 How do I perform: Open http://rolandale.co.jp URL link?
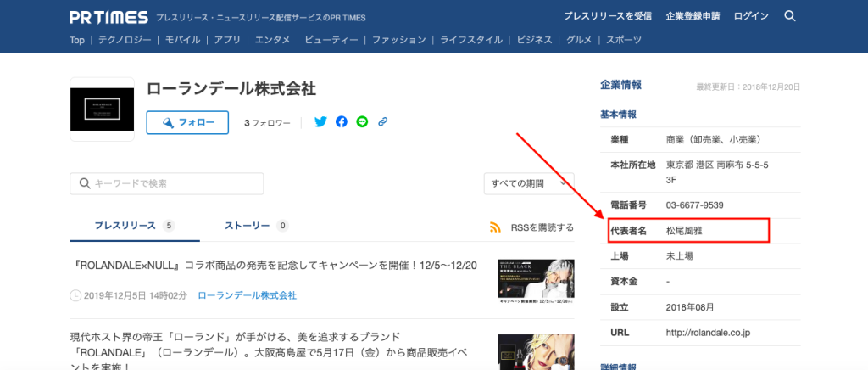pyautogui.click(x=708, y=333)
